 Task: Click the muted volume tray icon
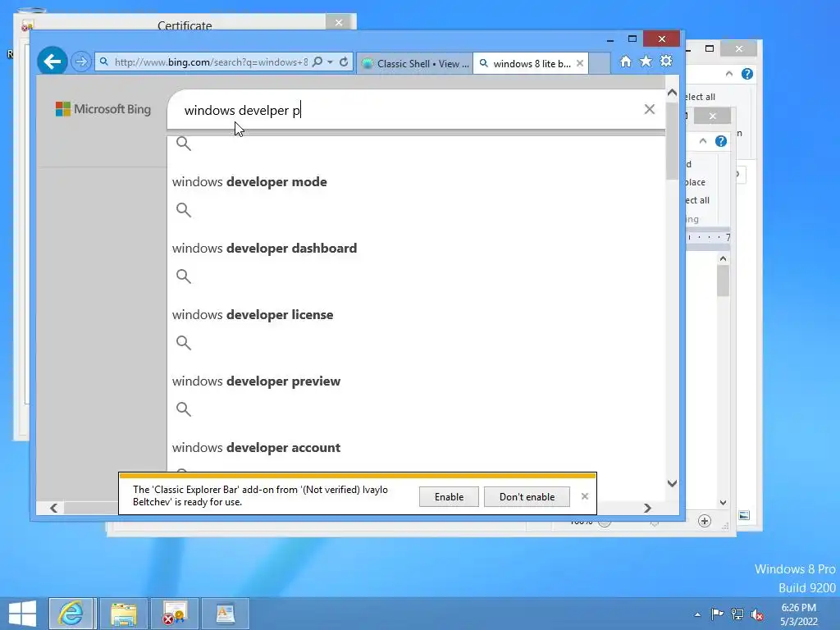pyautogui.click(x=757, y=614)
